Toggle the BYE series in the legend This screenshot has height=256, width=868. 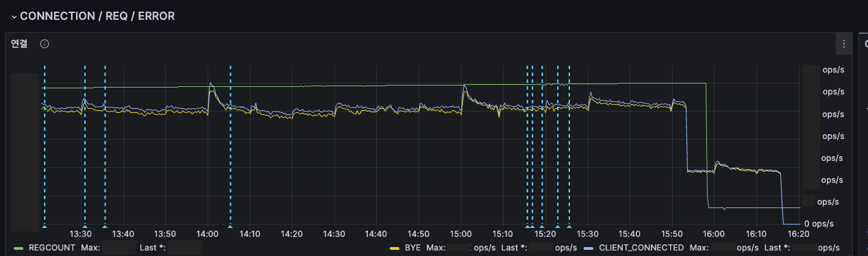(x=412, y=247)
